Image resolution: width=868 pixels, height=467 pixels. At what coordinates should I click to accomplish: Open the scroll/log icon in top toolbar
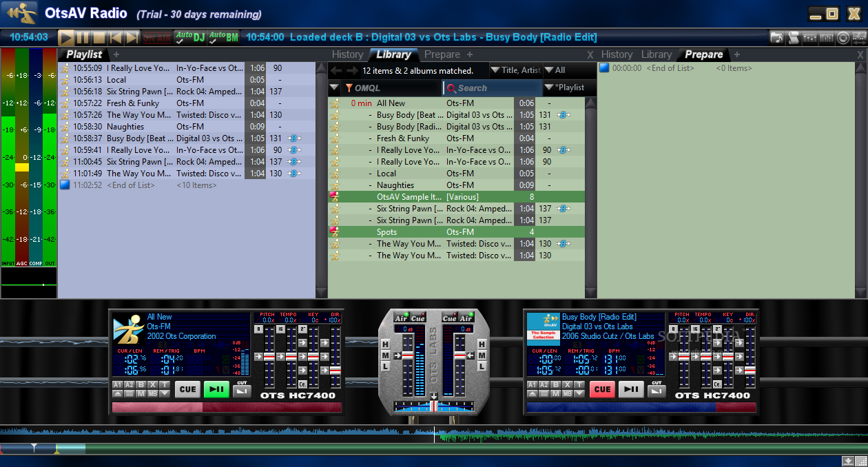tap(794, 38)
